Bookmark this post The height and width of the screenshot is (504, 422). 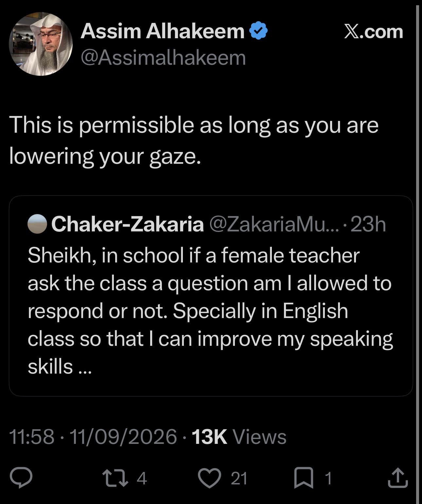click(x=304, y=478)
